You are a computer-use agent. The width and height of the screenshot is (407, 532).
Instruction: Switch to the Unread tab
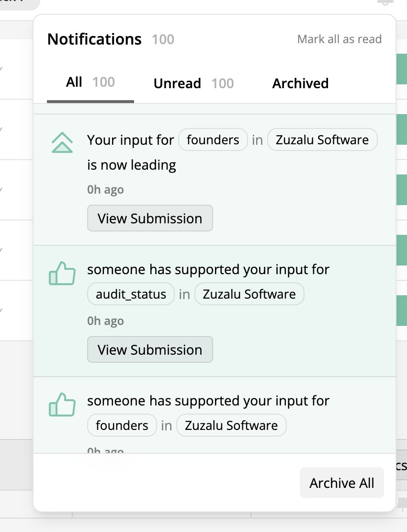click(193, 83)
